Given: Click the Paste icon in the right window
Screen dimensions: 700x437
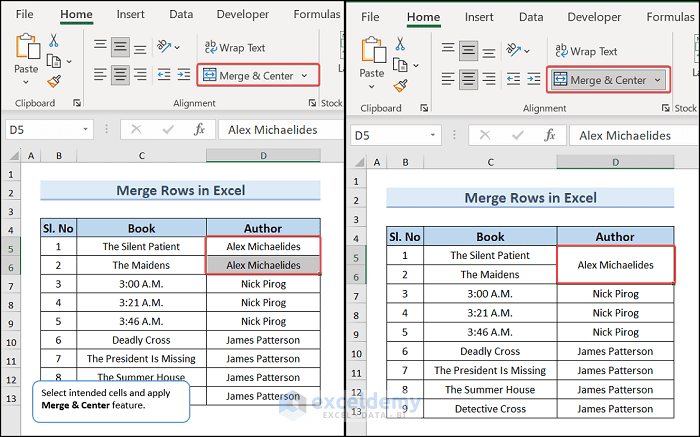Looking at the screenshot, I should (x=374, y=50).
